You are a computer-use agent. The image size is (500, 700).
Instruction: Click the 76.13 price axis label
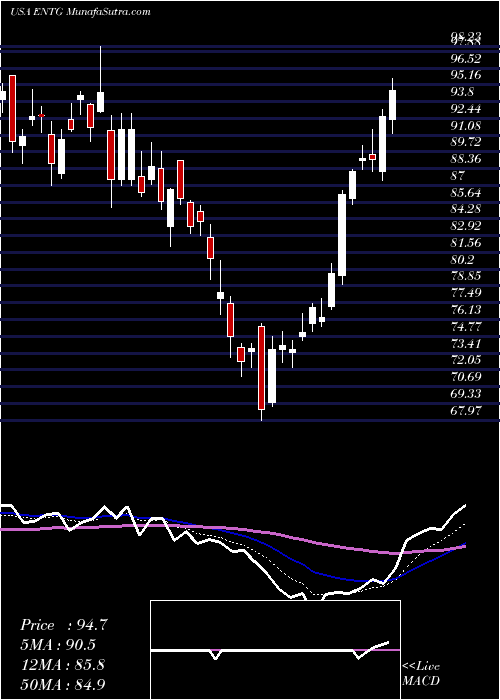click(467, 310)
